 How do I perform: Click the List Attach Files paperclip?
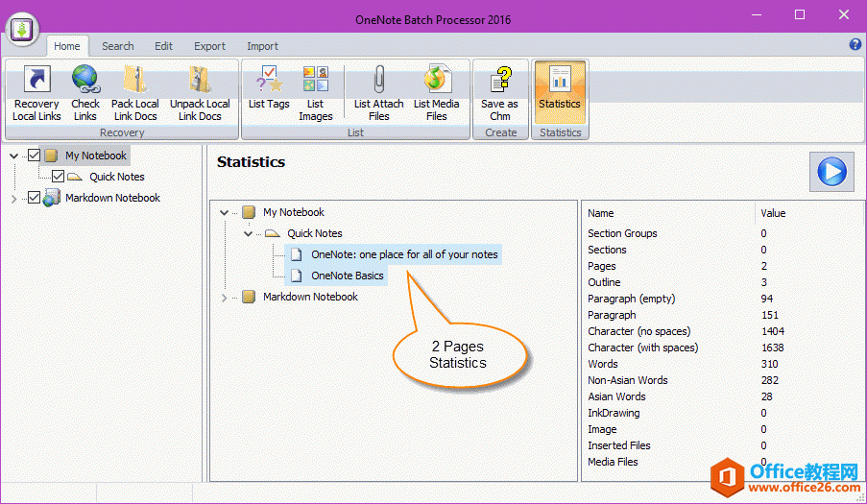tap(378, 79)
